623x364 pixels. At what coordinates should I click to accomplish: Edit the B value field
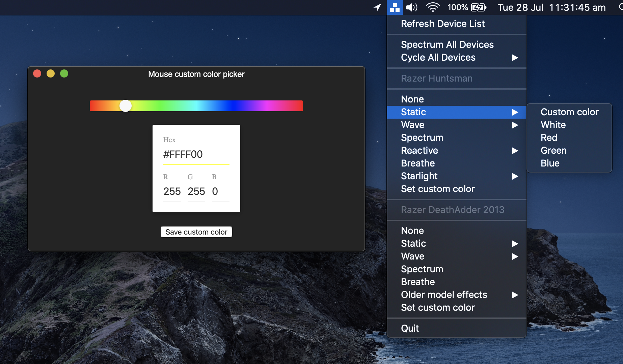pos(221,191)
